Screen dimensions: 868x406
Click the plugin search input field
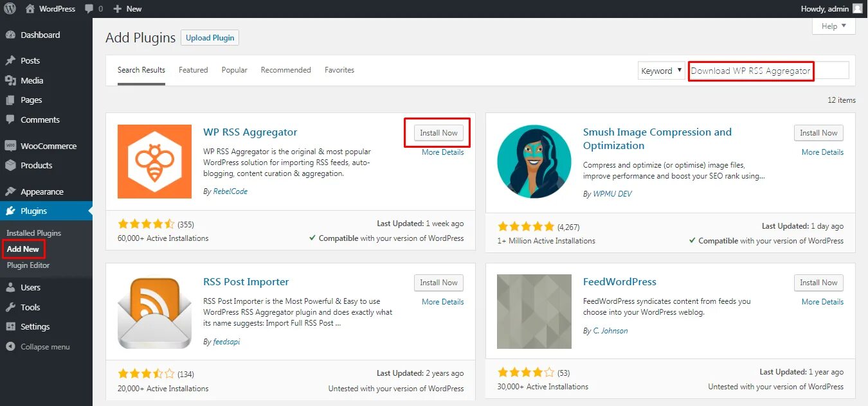coord(769,71)
